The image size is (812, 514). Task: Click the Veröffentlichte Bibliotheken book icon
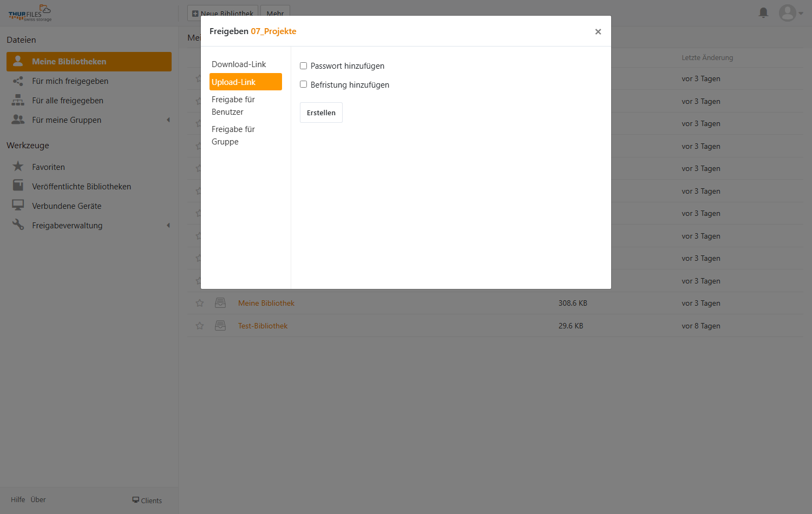18,186
